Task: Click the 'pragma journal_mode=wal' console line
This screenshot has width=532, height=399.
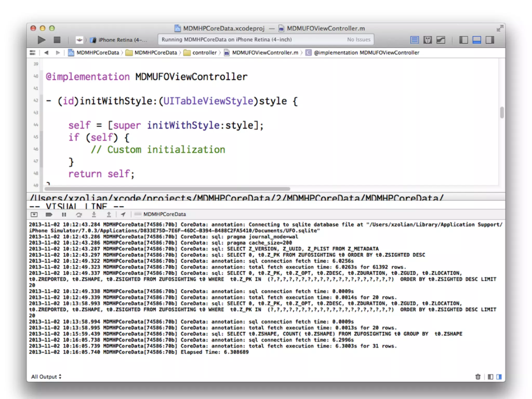Action: pos(163,237)
